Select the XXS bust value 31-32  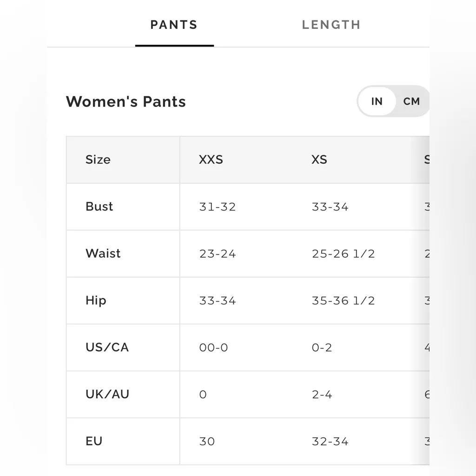click(217, 206)
